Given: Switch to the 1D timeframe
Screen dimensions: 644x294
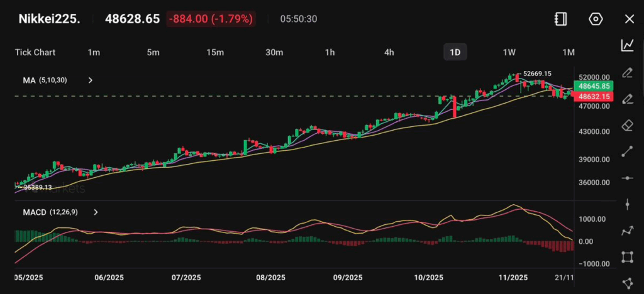Looking at the screenshot, I should point(455,52).
